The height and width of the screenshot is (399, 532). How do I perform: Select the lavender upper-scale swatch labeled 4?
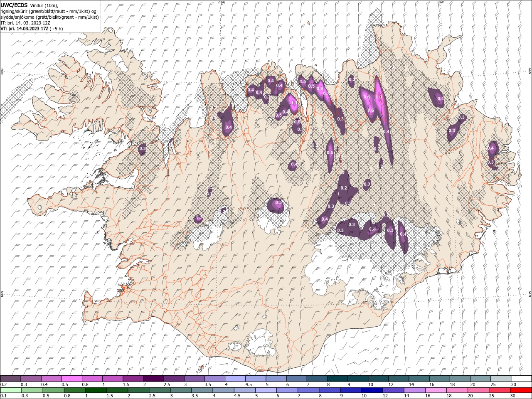pos(235,379)
